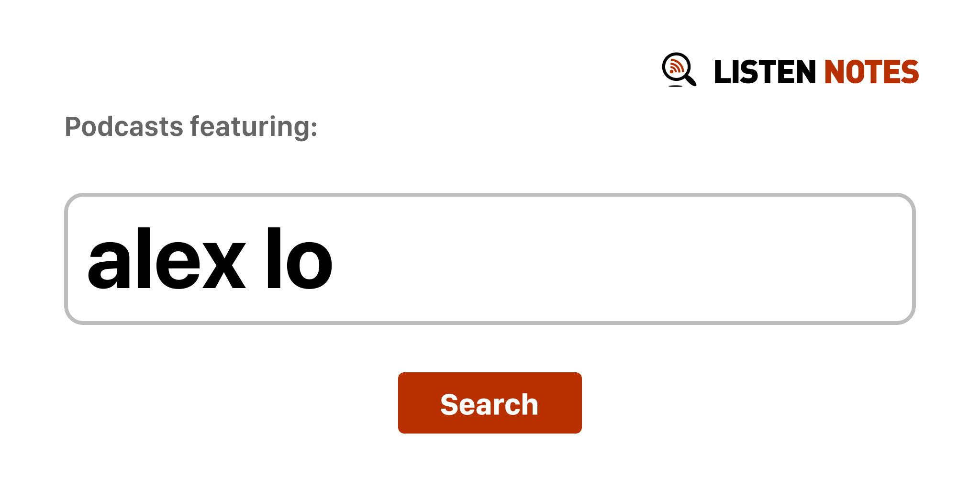
Task: Place cursor after 'alex lo' text
Action: 335,259
